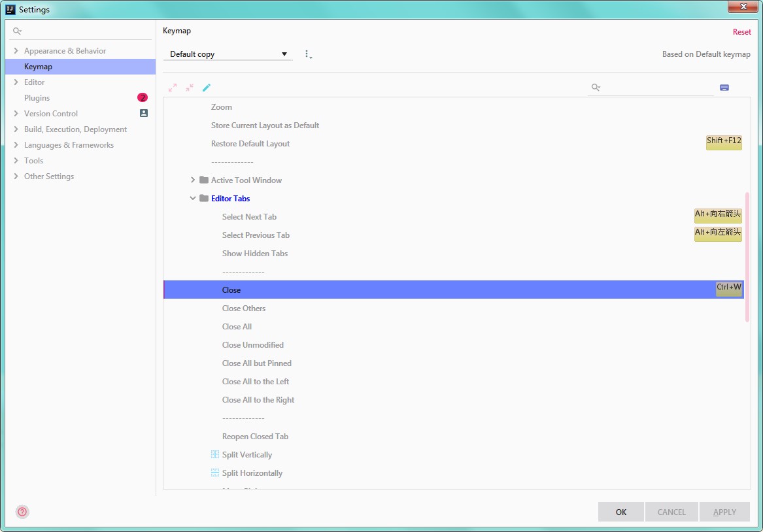Viewport: 763px width, 532px height.
Task: Click the keymap tree vertical scrollbar
Action: click(747, 257)
